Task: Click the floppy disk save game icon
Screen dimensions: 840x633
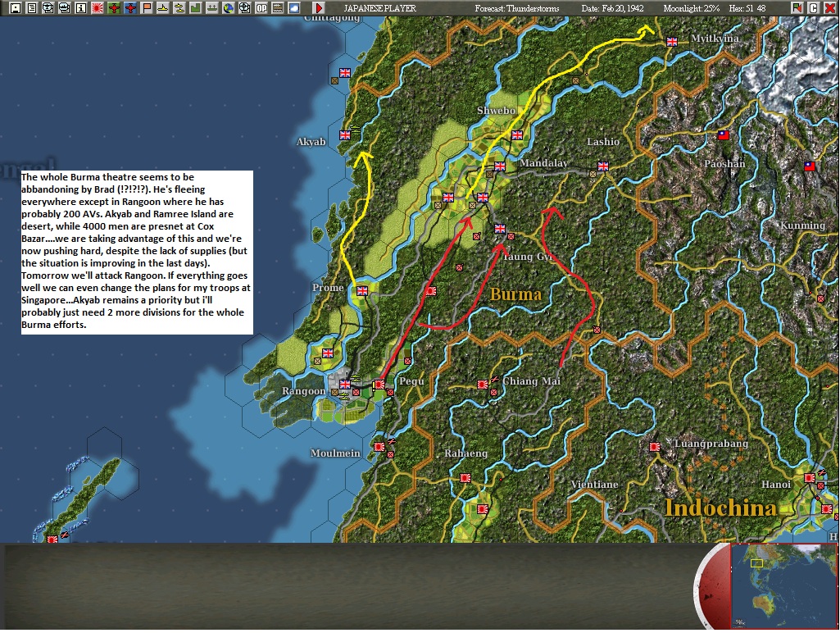Action: [16, 8]
